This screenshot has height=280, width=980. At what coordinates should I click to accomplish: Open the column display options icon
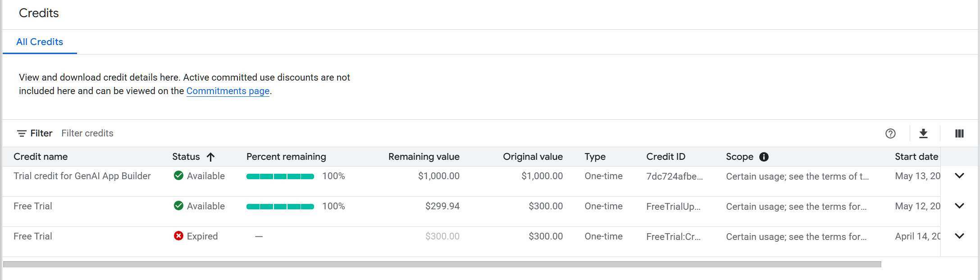pyautogui.click(x=959, y=133)
